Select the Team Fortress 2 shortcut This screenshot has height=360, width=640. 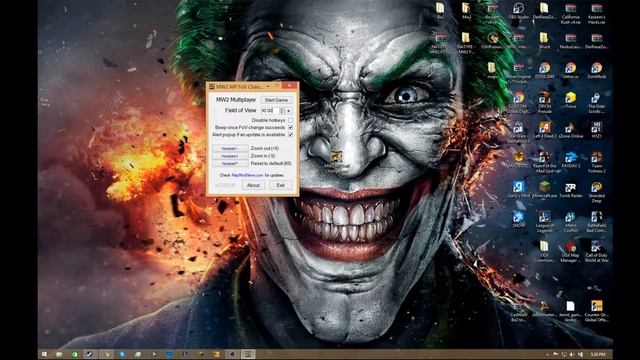point(596,162)
